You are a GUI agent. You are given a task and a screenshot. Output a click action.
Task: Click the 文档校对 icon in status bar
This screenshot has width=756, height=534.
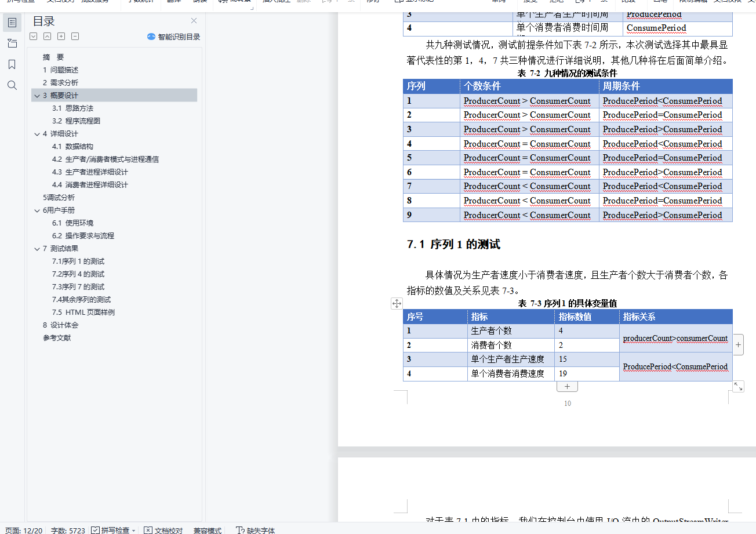(148, 530)
